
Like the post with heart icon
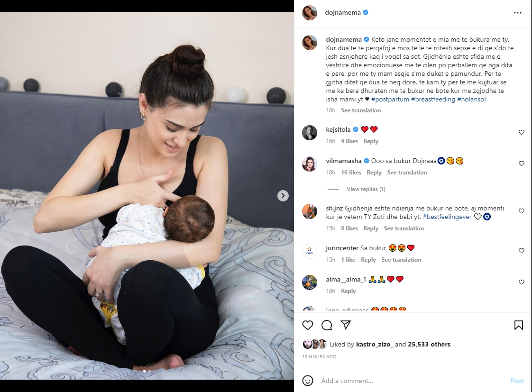[308, 325]
